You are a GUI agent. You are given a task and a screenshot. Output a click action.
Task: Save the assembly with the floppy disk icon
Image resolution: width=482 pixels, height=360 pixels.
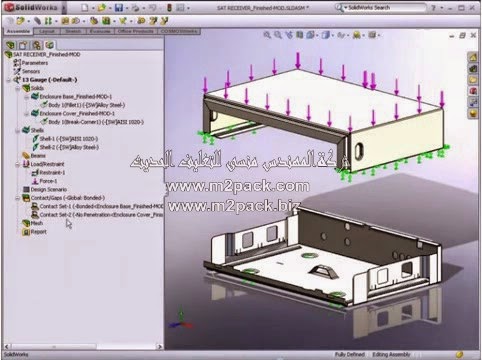click(x=119, y=7)
